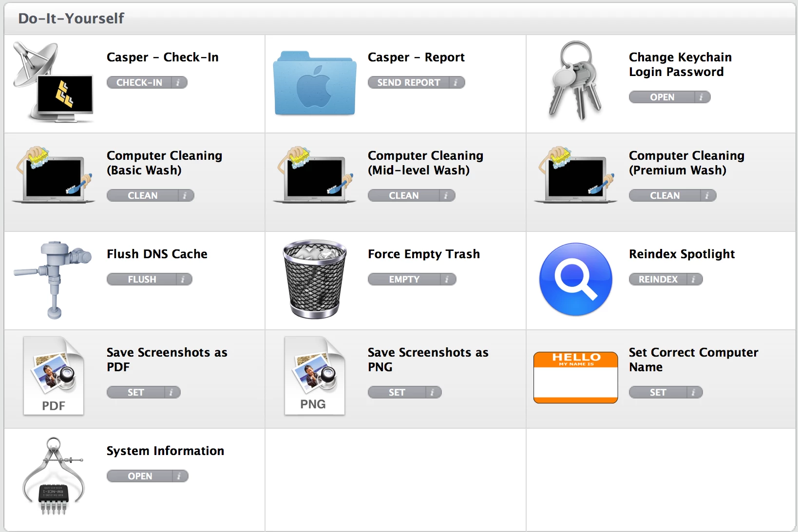Click the PNG screenshot document icon
Screen dimensions: 798x532
click(x=315, y=376)
